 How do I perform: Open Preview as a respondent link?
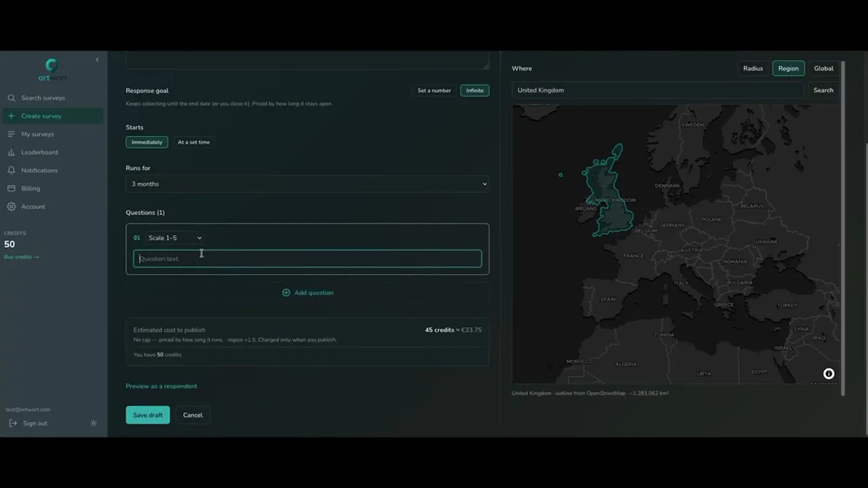point(161,386)
